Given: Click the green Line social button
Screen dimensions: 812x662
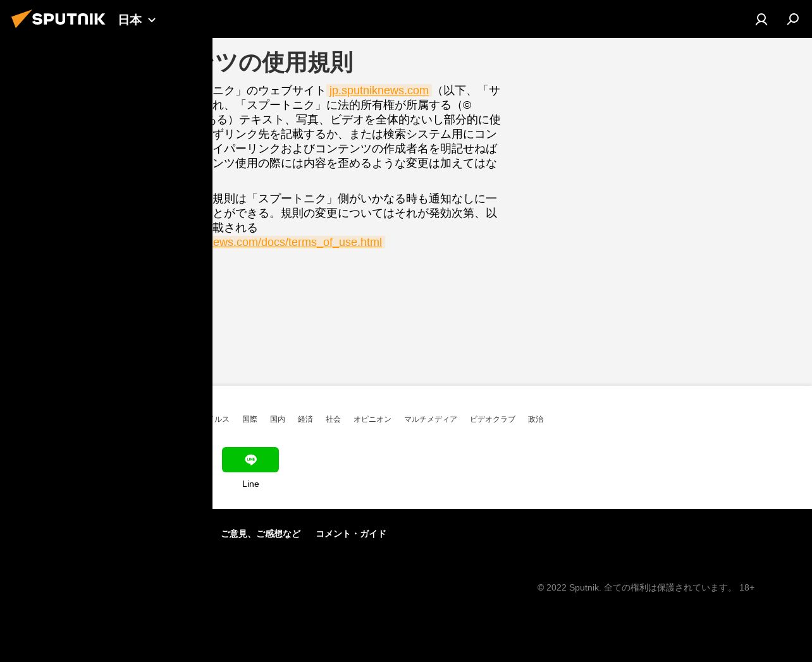Looking at the screenshot, I should tap(250, 460).
